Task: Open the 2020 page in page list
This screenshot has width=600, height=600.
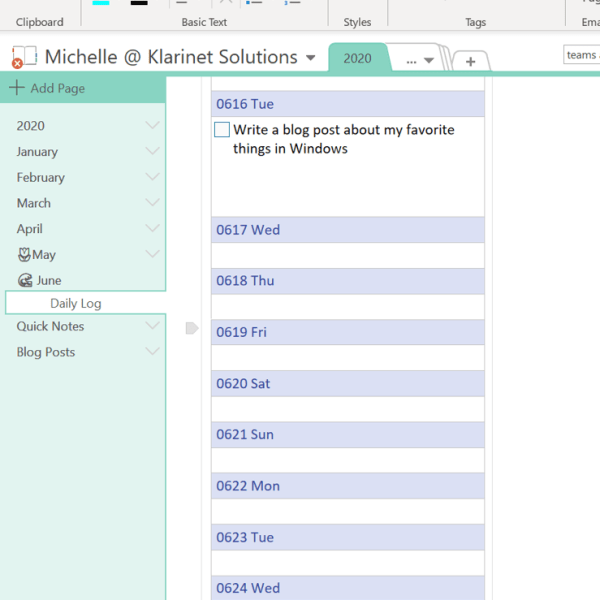Action: [31, 126]
